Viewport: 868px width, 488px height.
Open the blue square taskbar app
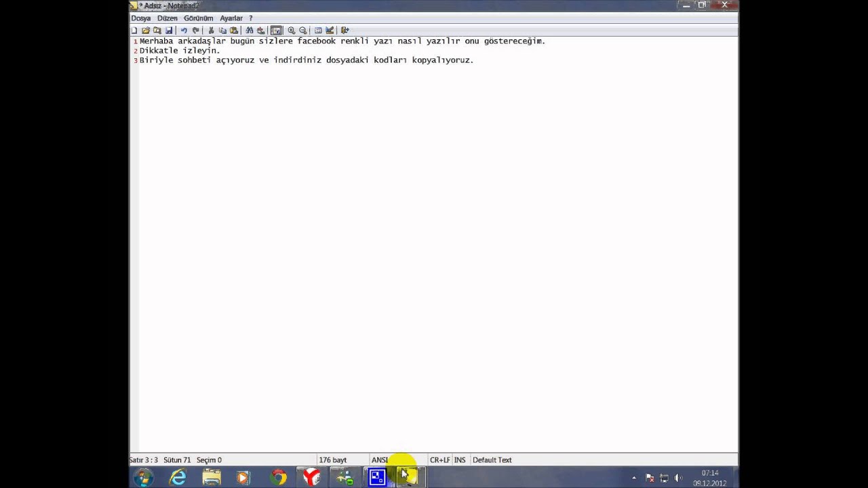click(377, 477)
